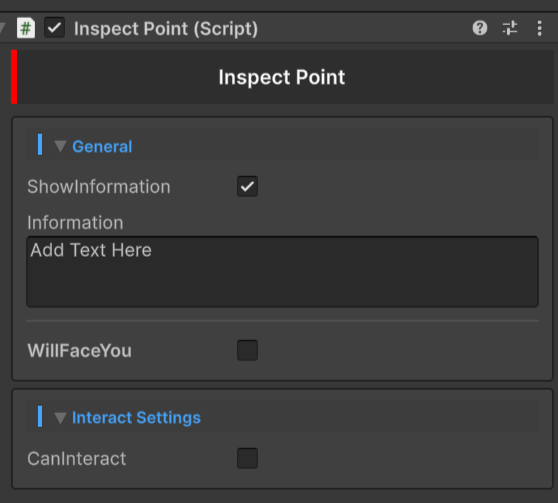Viewport: 558px width, 503px height.
Task: Enable the CanInteract checkbox
Action: 247,458
